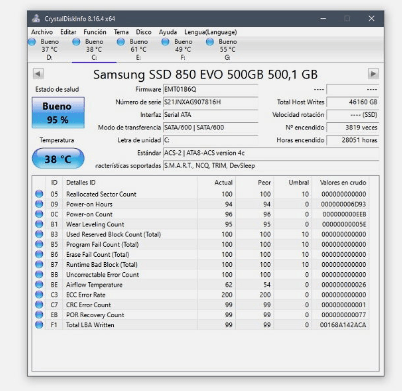Go to previous disk with left arrow
The width and height of the screenshot is (402, 391).
point(38,74)
